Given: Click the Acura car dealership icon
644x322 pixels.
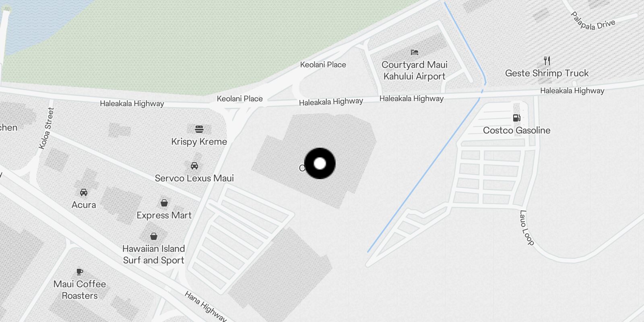Looking at the screenshot, I should pos(84,192).
